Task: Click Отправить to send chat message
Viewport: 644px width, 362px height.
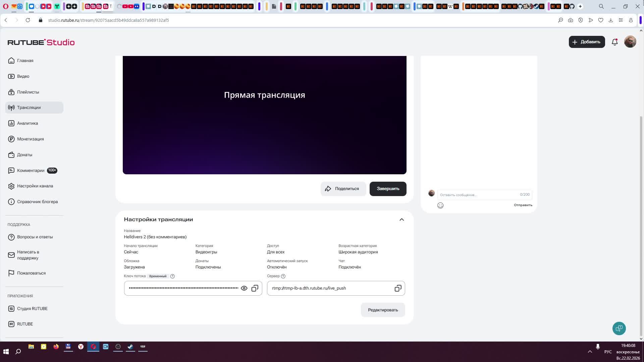Action: [523, 205]
